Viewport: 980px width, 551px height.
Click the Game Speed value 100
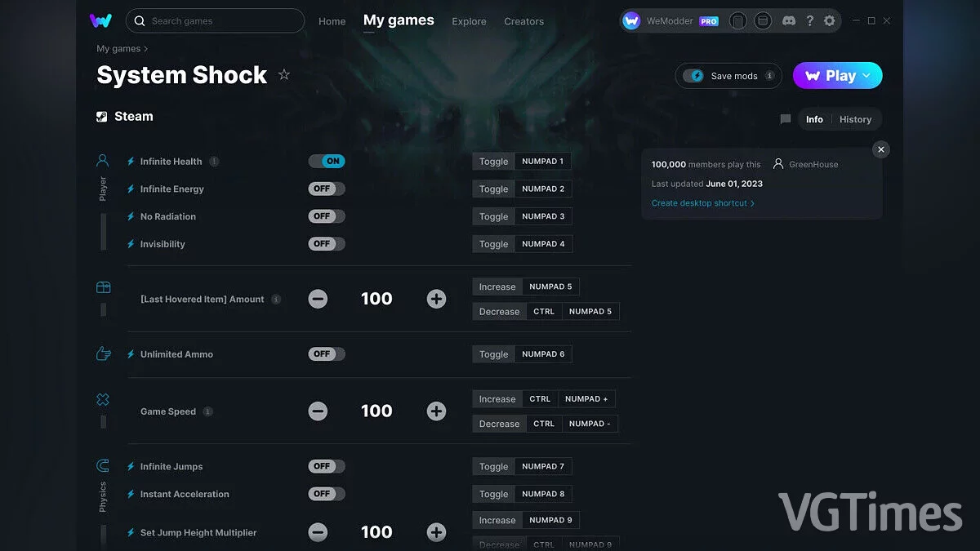coord(376,411)
